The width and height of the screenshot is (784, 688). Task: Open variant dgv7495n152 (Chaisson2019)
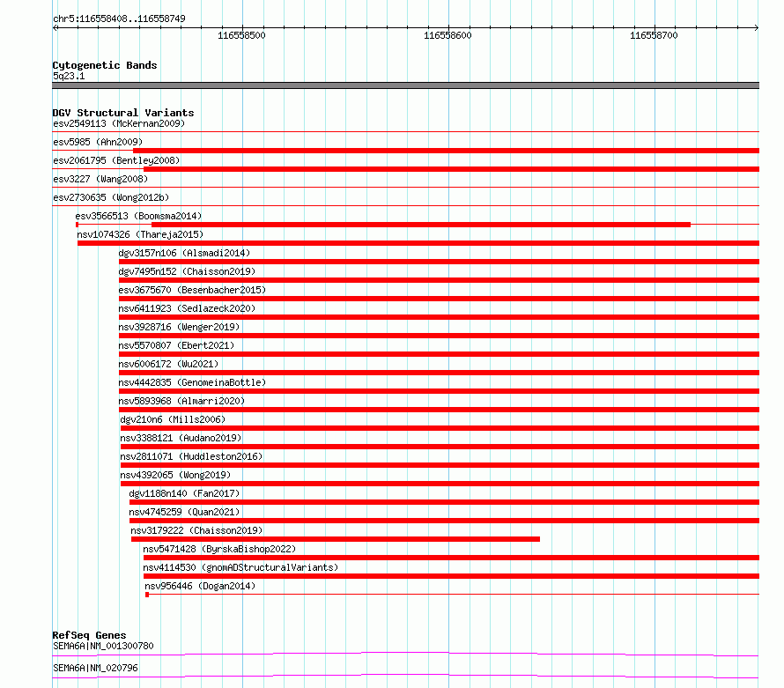[187, 271]
